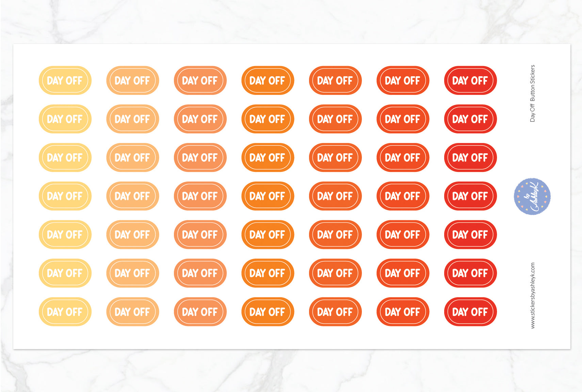Click the deep orange fifth-column sticker in second row
Viewport: 582px width, 392px height.
coord(335,119)
